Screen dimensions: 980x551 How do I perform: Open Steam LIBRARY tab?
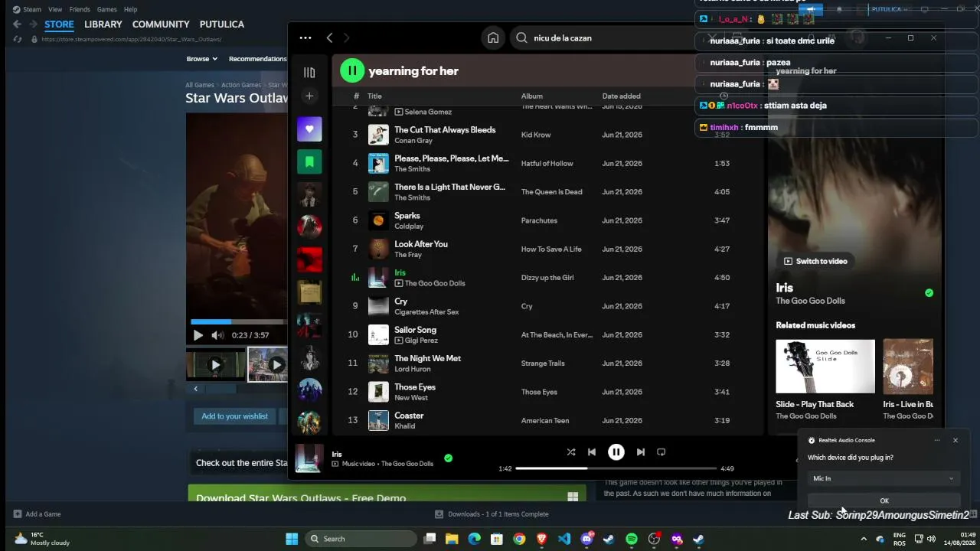[x=103, y=24]
